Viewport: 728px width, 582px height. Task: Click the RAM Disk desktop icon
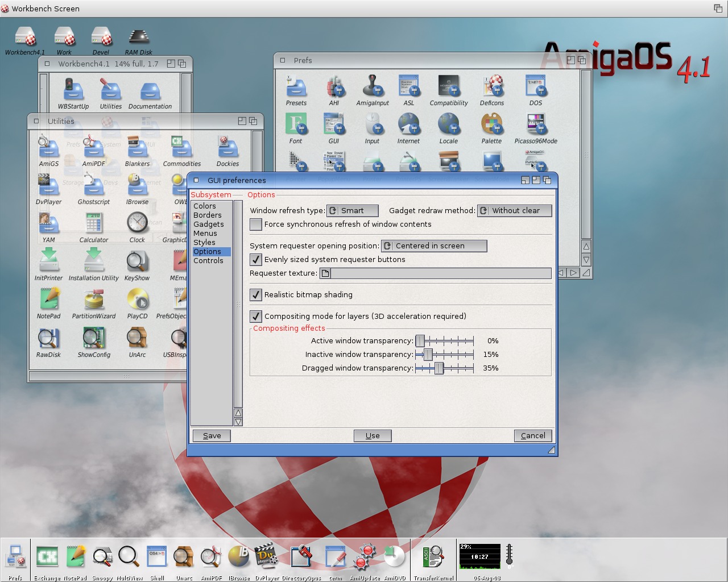(138, 38)
